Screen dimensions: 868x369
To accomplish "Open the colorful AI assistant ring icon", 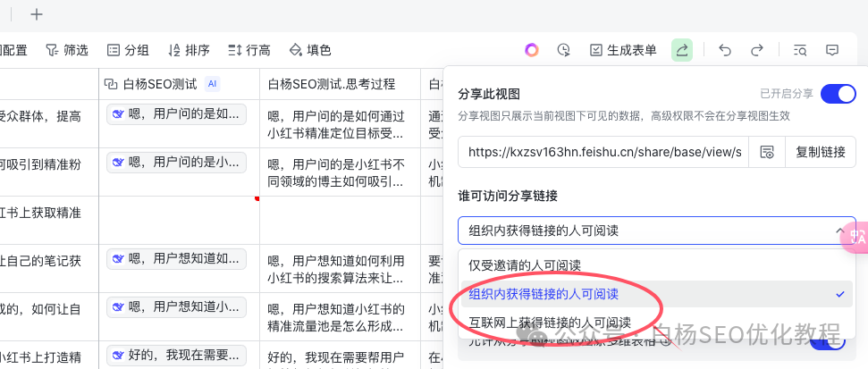I will tap(531, 50).
